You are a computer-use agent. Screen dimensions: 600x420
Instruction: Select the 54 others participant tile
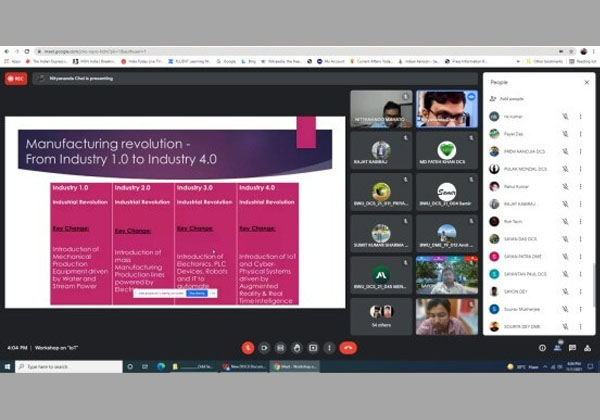point(381,317)
